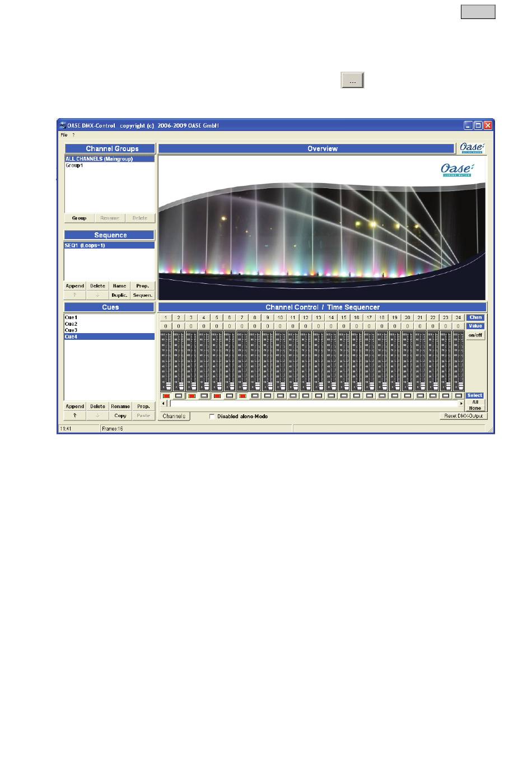Viewport: 532px width, 767px height.
Task: Click Delete in the Cues panel
Action: point(97,406)
